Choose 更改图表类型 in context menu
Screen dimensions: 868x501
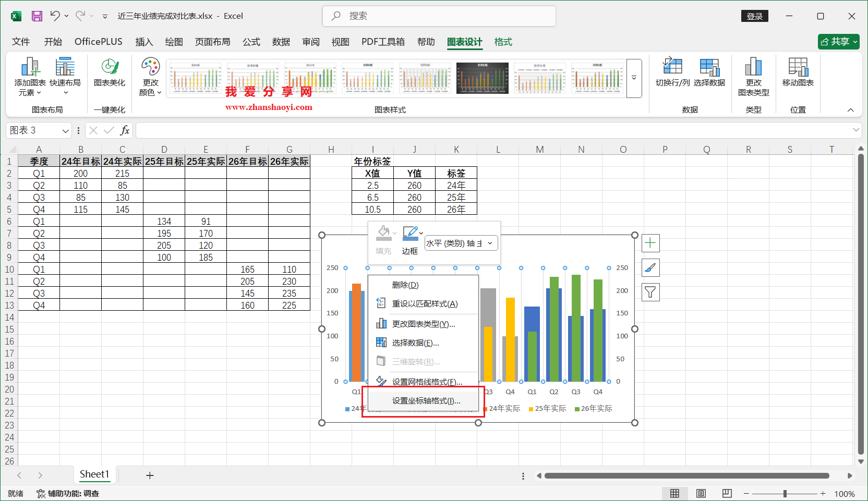pos(423,324)
